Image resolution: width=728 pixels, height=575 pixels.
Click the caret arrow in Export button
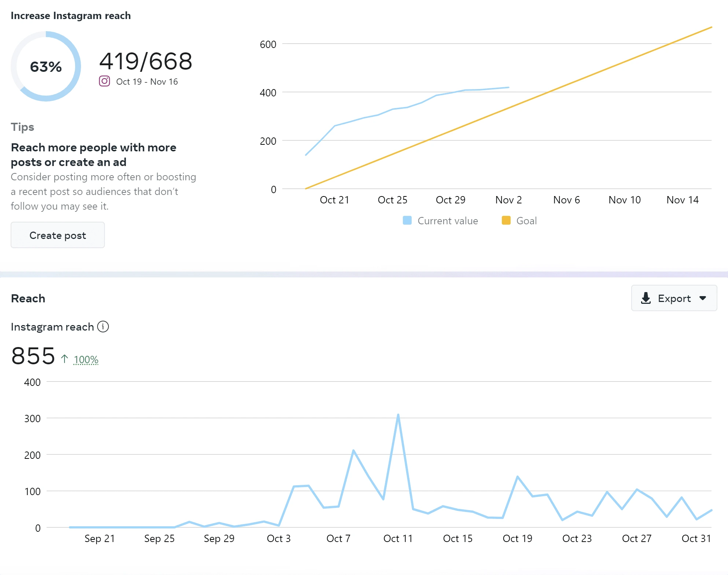tap(703, 298)
